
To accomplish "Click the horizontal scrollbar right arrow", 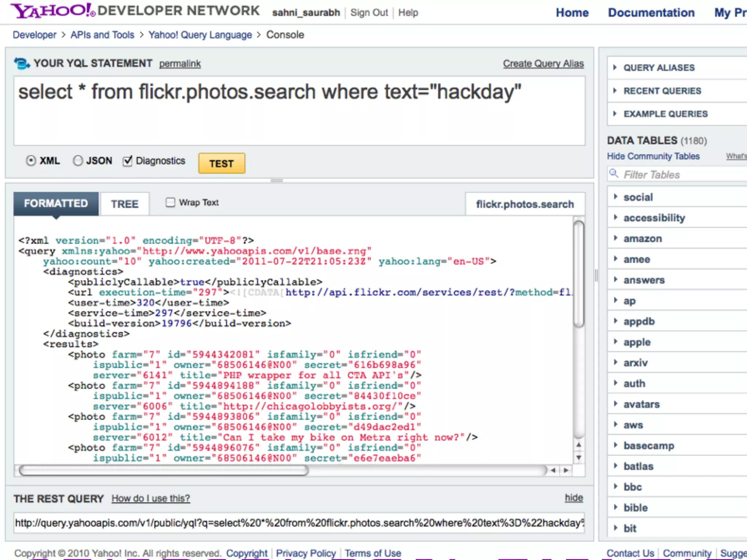I will tap(566, 470).
